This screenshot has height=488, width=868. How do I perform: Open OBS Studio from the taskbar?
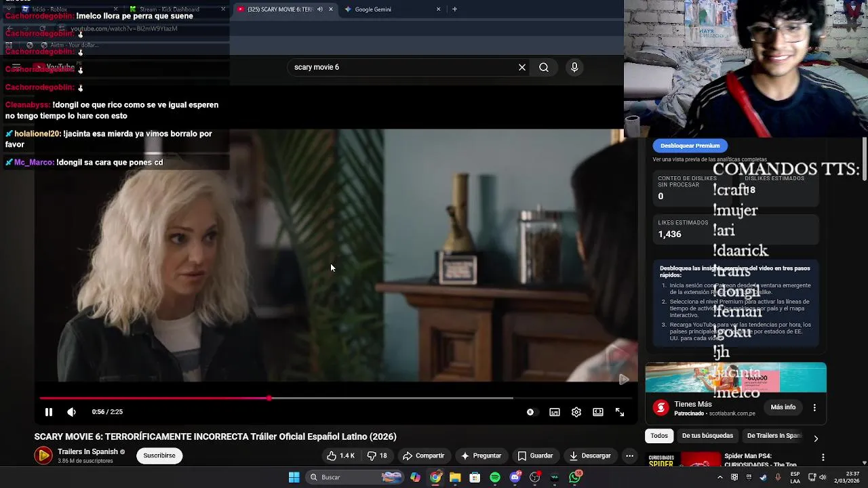click(x=534, y=477)
